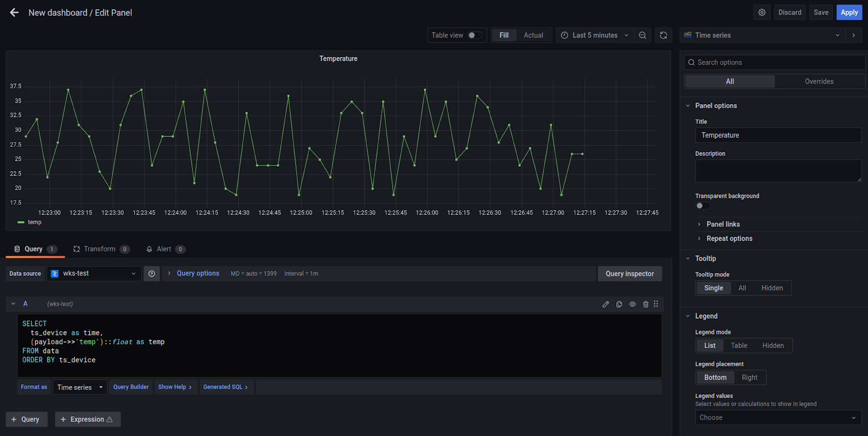Go back using the arrow icon

tap(14, 12)
